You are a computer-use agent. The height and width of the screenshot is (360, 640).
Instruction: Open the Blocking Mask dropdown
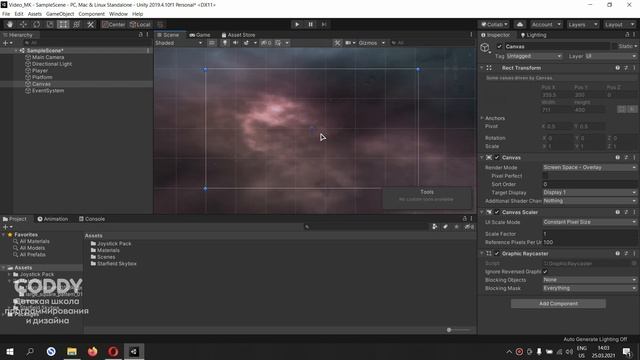[589, 288]
